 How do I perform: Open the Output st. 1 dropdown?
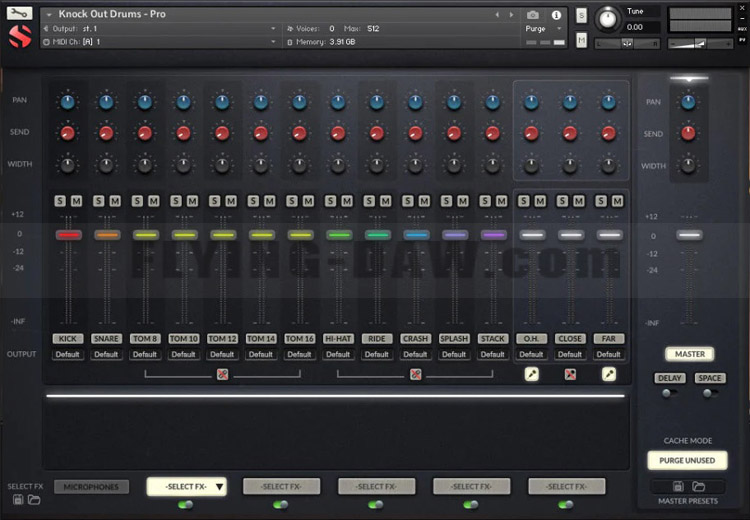click(x=160, y=29)
